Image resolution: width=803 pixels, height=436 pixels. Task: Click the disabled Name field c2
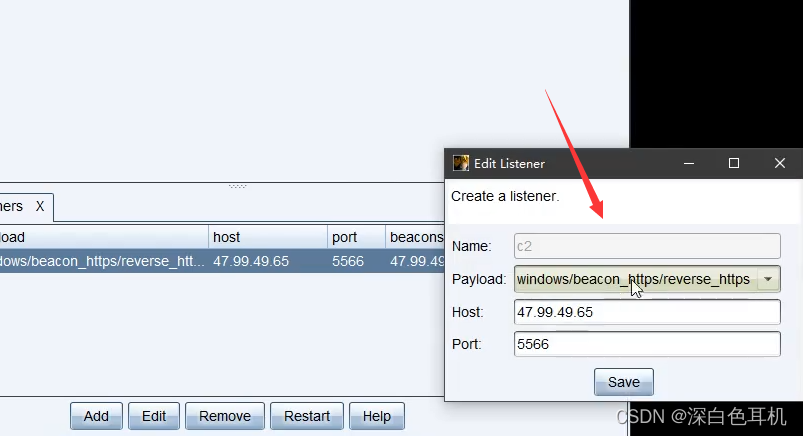tap(647, 246)
